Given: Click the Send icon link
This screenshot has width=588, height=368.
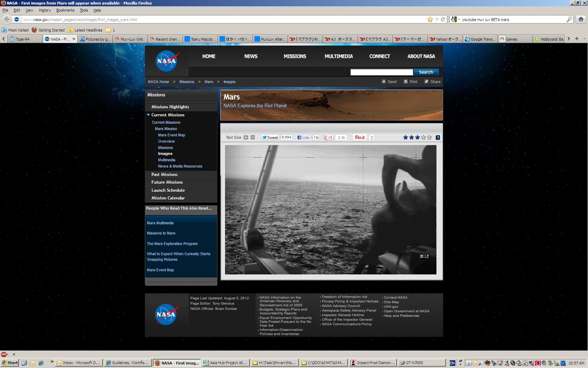Looking at the screenshot, I should click(389, 82).
